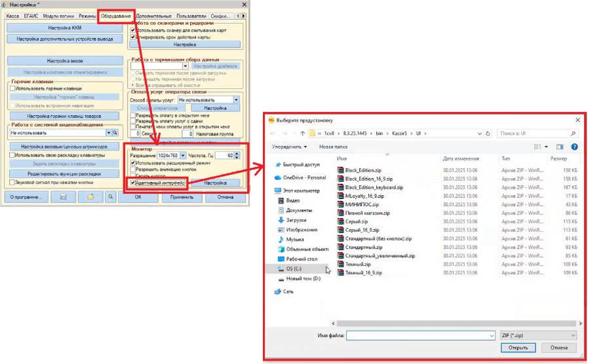Screen dimensions: 590x364
Task: Enable Использовать горячие клавиши checkbox
Action: 12,88
